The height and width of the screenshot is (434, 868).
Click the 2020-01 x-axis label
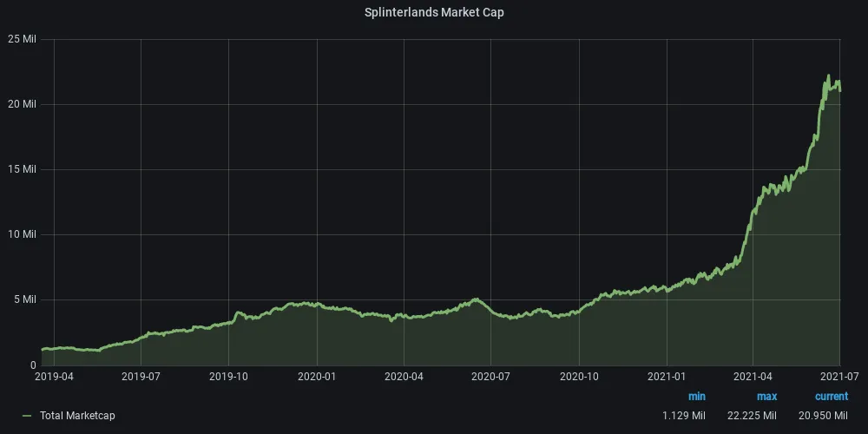pyautogui.click(x=317, y=377)
